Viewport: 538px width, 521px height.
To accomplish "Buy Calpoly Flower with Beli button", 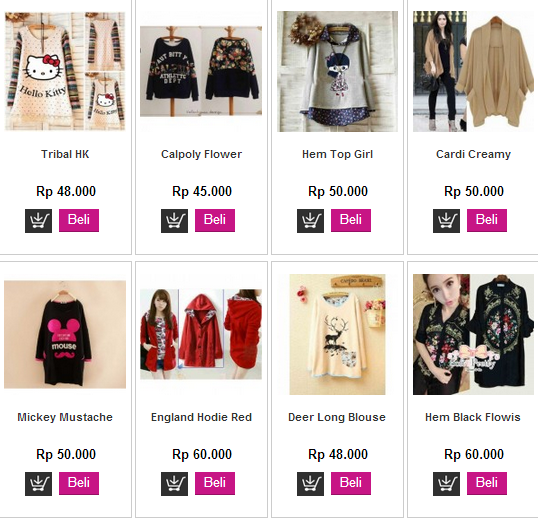I will pyautogui.click(x=215, y=220).
